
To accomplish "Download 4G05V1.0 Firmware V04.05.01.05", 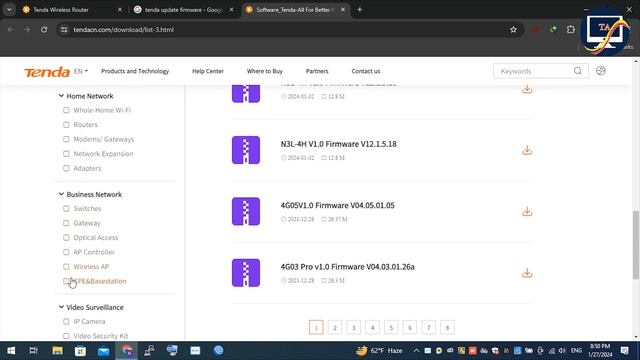I will click(x=527, y=211).
